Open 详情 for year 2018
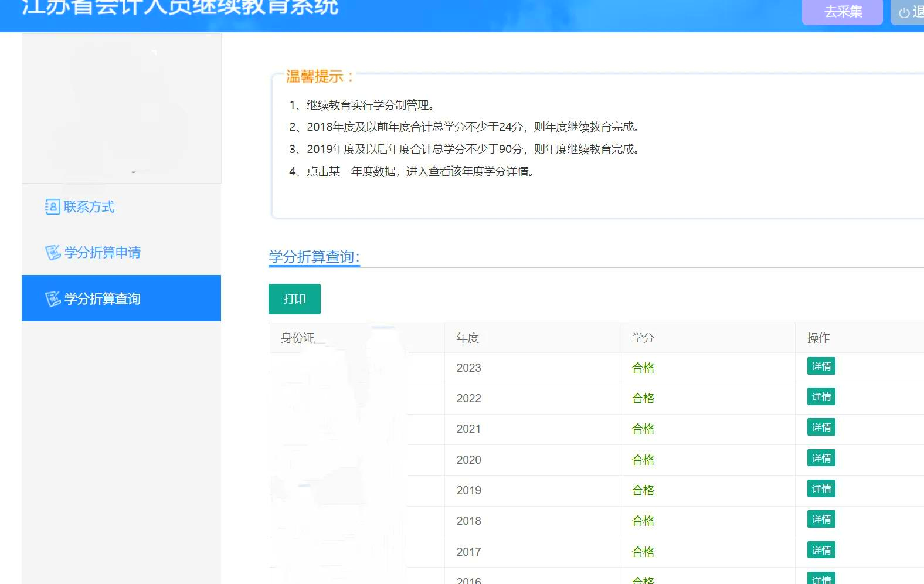The image size is (924, 584). [x=821, y=520]
